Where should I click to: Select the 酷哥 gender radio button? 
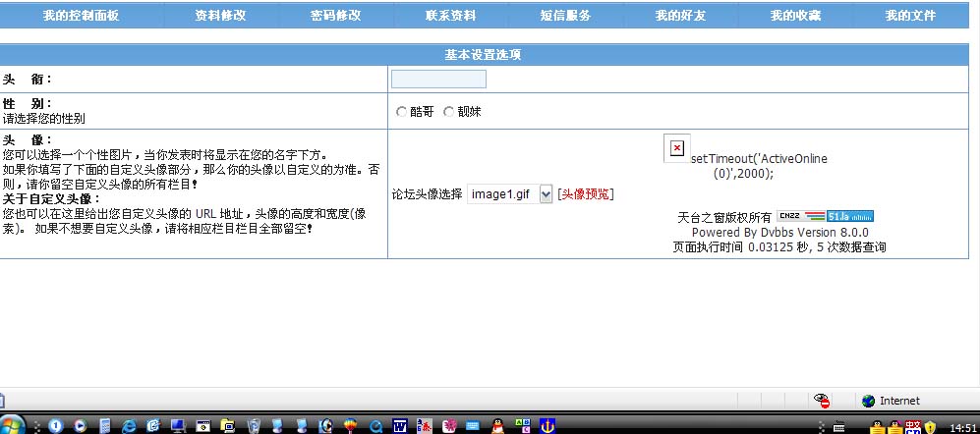[401, 112]
